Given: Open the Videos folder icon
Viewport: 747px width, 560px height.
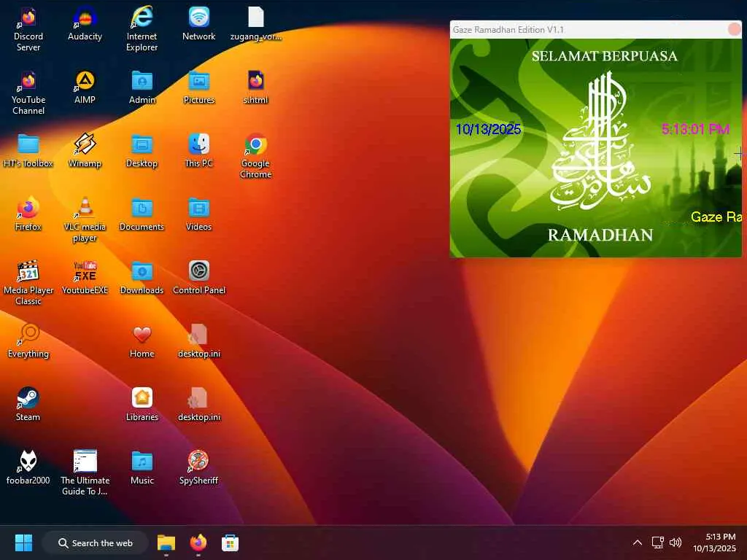Looking at the screenshot, I should (198, 214).
